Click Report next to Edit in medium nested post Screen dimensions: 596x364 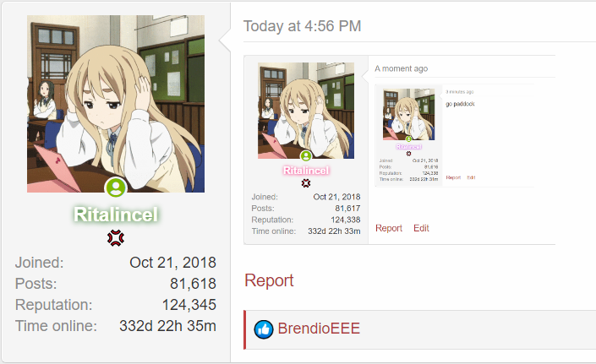[389, 228]
